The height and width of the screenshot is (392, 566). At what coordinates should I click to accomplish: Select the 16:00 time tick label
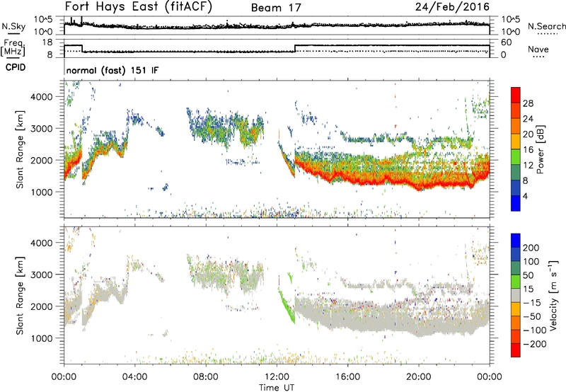[x=347, y=377]
